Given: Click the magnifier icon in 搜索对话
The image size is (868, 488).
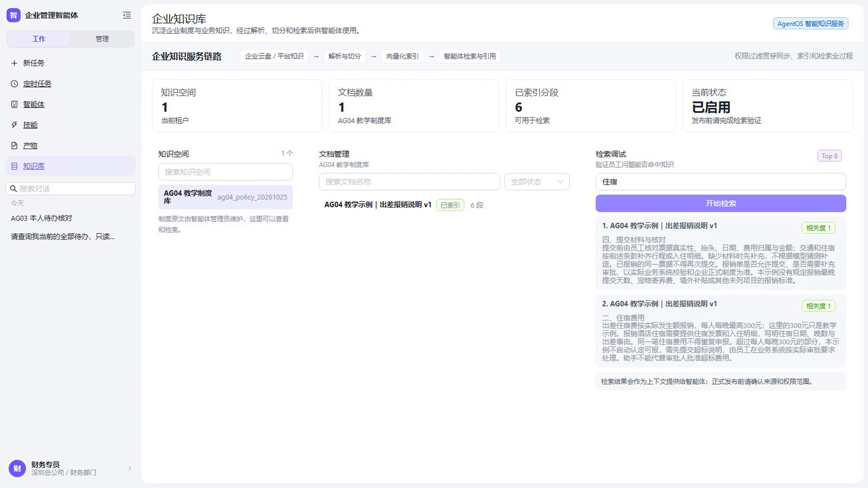Looking at the screenshot, I should [x=14, y=189].
